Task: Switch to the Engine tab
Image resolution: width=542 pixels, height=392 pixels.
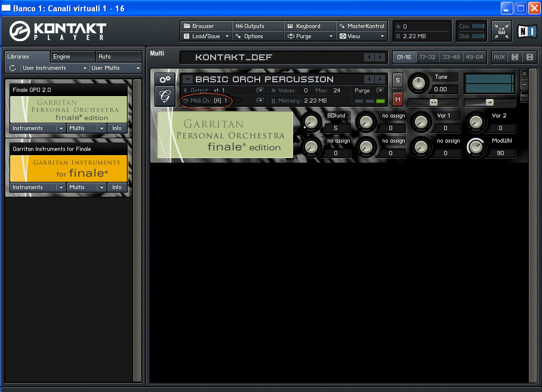Action: tap(73, 57)
